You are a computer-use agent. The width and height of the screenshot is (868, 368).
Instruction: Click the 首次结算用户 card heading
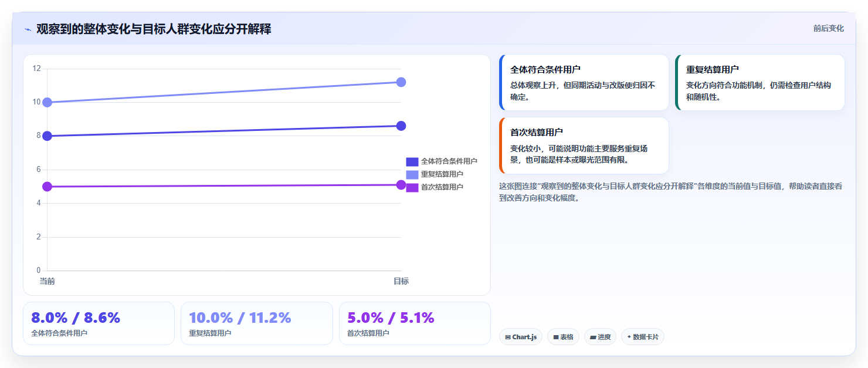[x=537, y=133]
